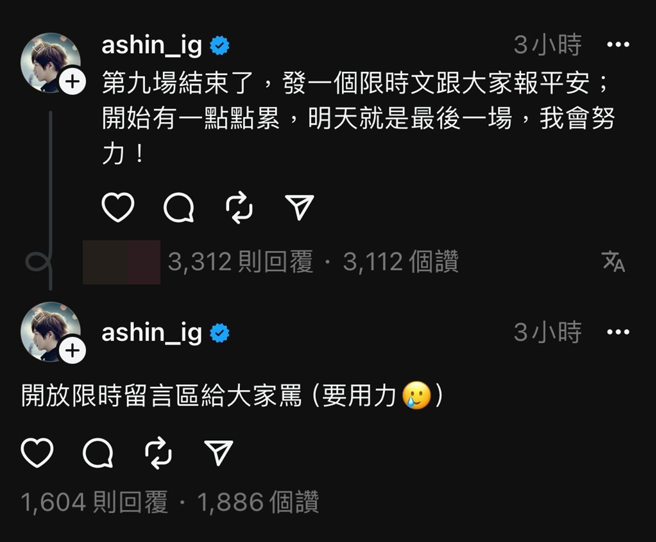
Task: Open top ashin_ig profile picture
Action: coord(51,63)
